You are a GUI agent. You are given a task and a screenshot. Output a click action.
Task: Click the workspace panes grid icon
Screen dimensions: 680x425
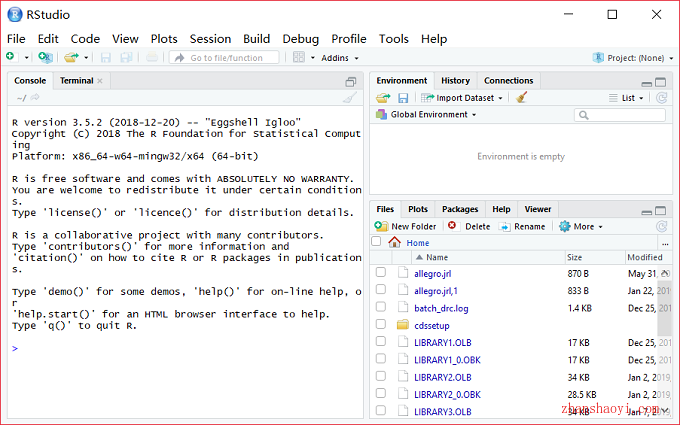tap(299, 57)
